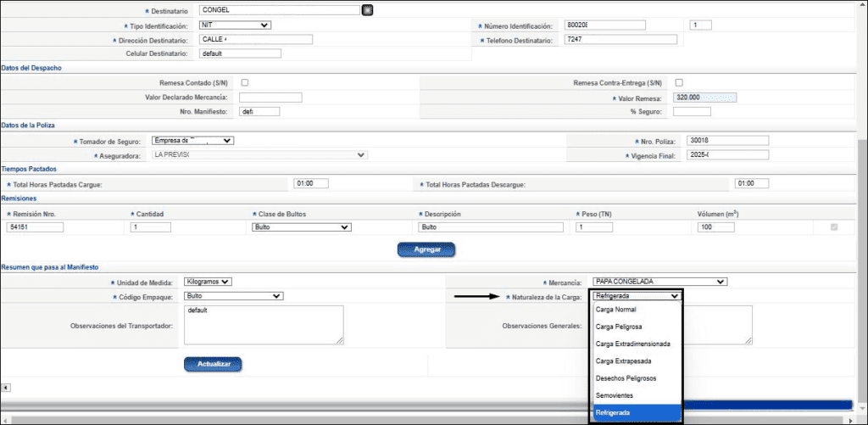This screenshot has width=868, height=425.
Task: Click the left arrow of horizontal scrollbar
Action: [5, 388]
